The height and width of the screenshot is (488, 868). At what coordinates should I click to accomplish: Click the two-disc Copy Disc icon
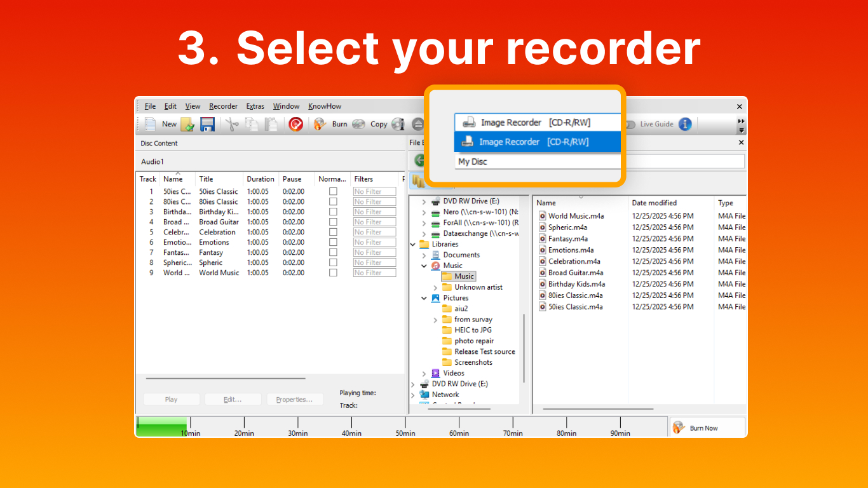click(359, 124)
